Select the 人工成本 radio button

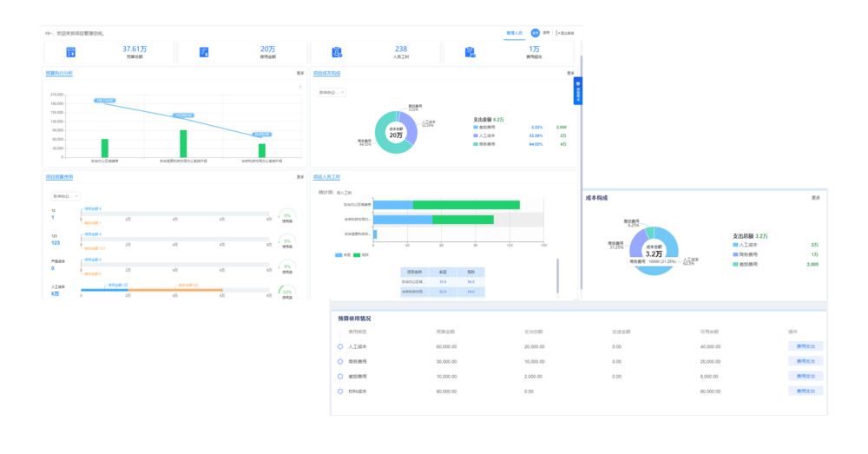click(341, 346)
